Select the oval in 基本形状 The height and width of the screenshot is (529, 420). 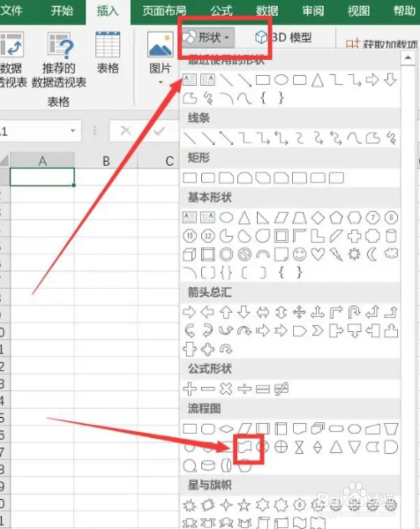click(226, 217)
